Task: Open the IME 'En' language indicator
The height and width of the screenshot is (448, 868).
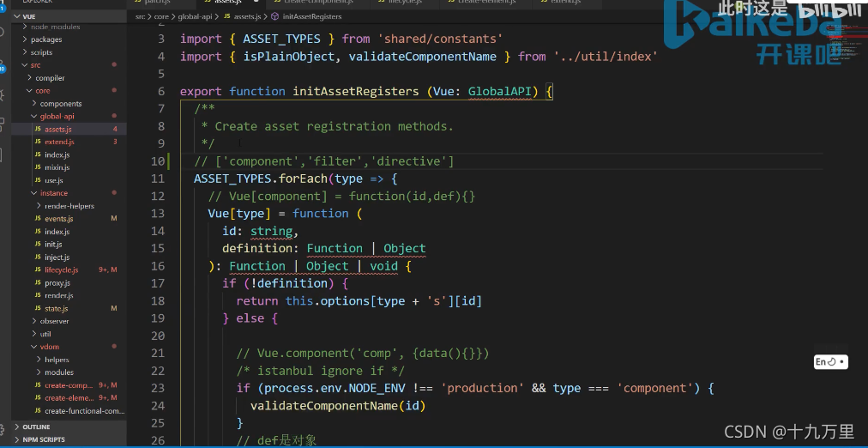Action: (829, 362)
